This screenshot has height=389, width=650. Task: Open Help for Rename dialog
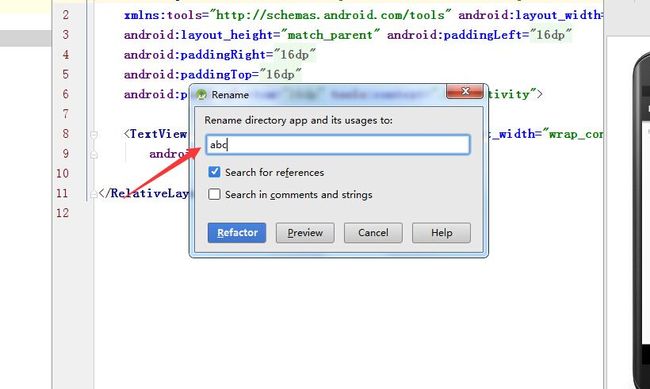point(441,233)
